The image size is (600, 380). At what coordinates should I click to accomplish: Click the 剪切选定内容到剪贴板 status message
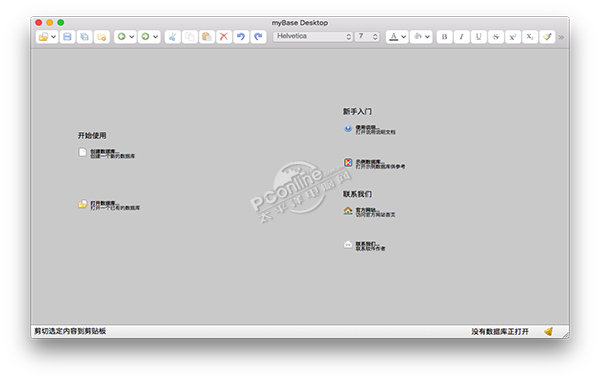[70, 331]
